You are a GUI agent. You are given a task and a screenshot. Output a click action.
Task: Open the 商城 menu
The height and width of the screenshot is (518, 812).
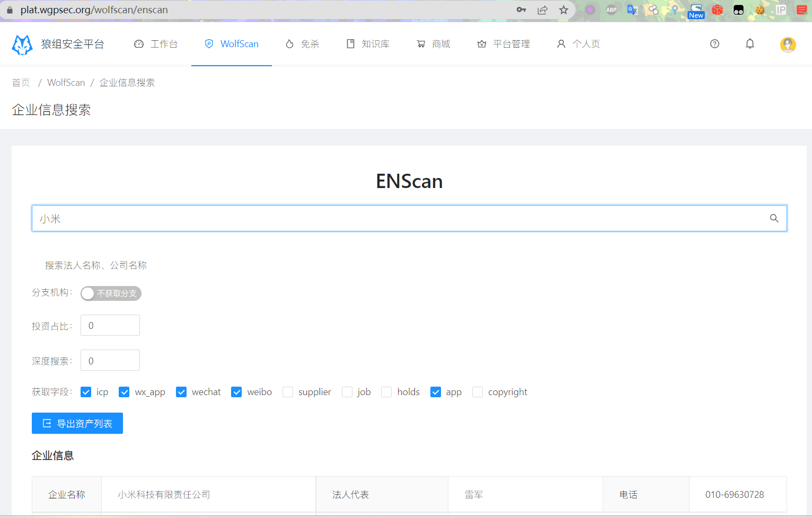point(434,44)
